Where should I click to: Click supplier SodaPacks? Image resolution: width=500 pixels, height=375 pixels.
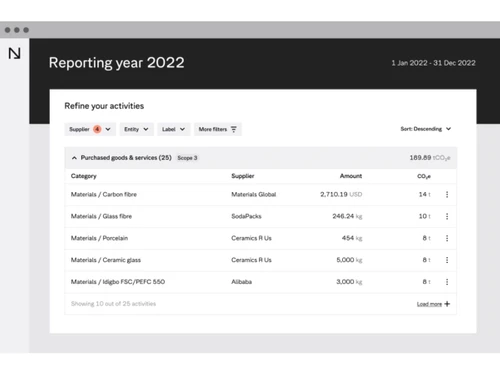(x=246, y=216)
